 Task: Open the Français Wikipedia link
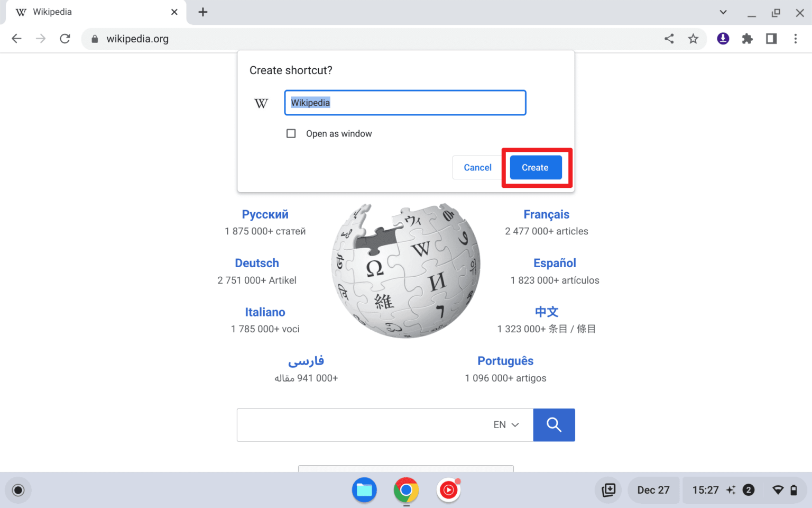(547, 214)
